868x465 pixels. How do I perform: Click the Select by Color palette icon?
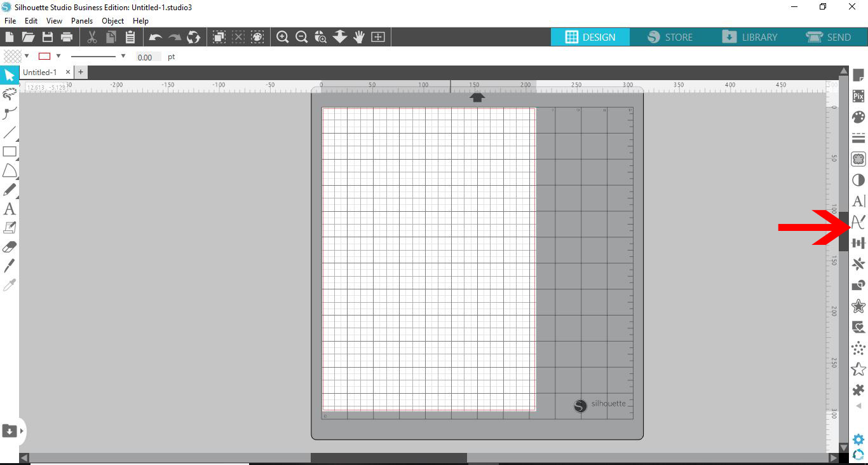(x=257, y=37)
